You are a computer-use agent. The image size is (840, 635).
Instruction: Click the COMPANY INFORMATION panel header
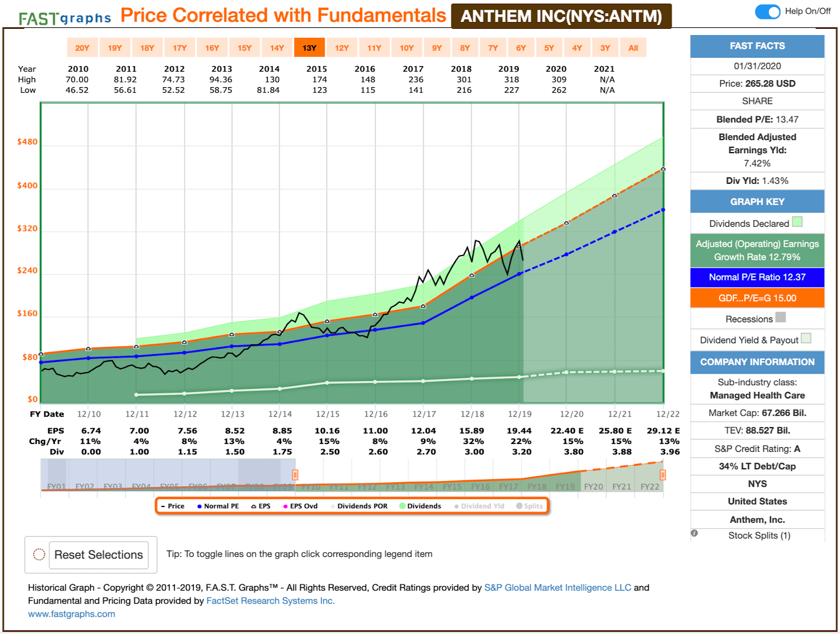[x=757, y=362]
